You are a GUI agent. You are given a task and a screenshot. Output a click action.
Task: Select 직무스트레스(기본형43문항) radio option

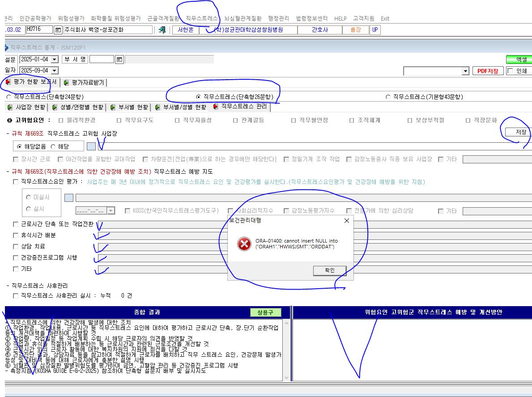388,97
